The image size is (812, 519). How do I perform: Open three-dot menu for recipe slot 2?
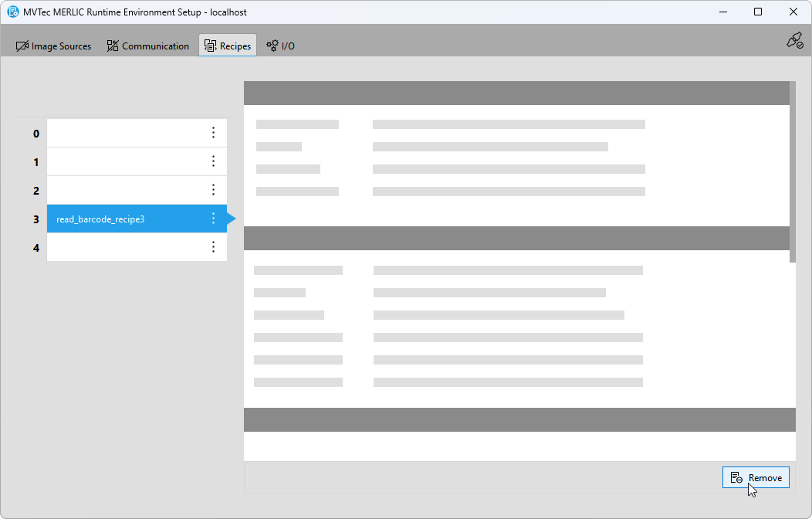[x=214, y=190]
